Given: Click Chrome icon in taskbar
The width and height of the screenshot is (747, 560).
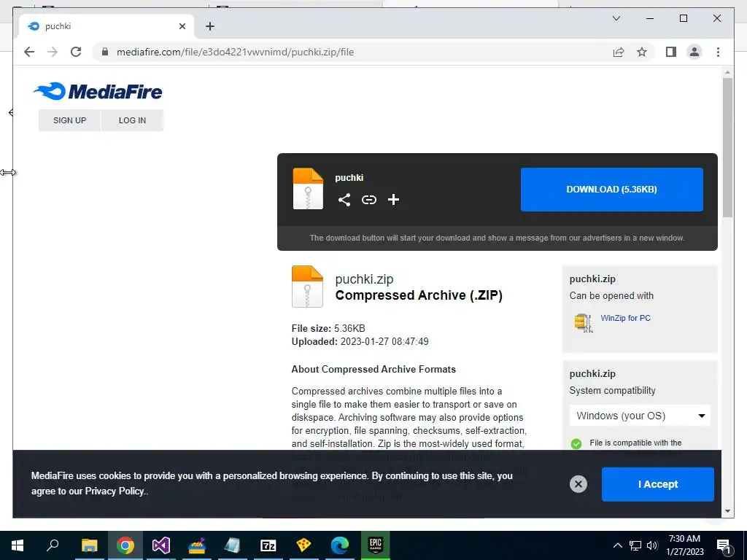Looking at the screenshot, I should point(125,545).
